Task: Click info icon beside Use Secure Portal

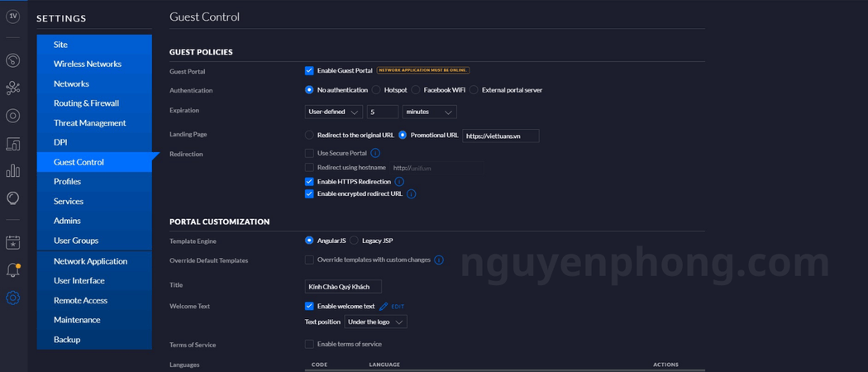Action: coord(375,153)
